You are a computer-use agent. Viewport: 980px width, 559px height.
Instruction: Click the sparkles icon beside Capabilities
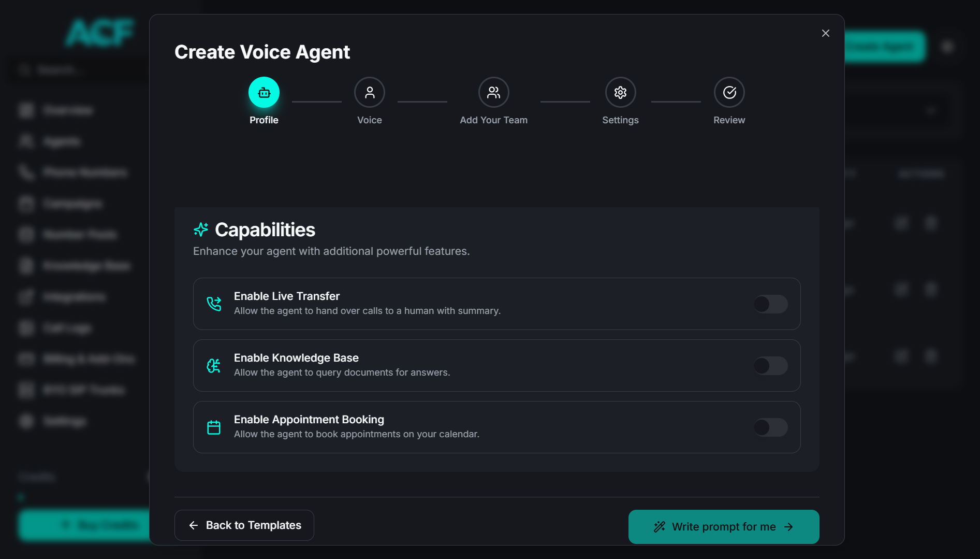point(201,230)
